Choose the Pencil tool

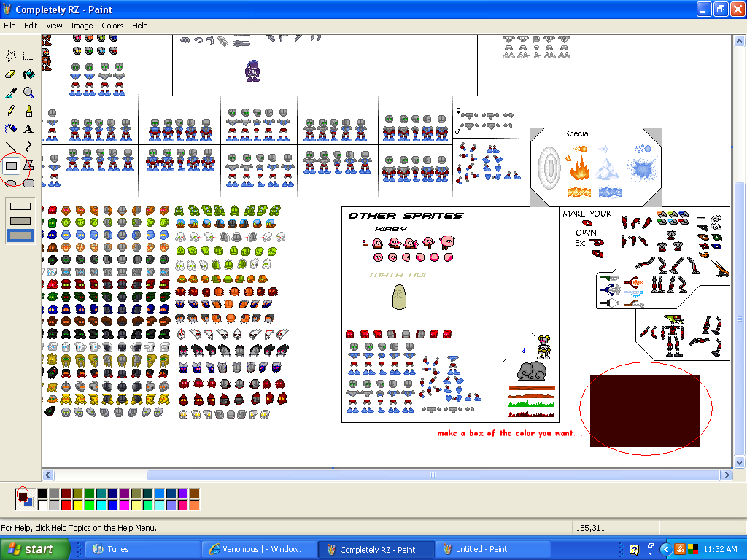tap(11, 111)
